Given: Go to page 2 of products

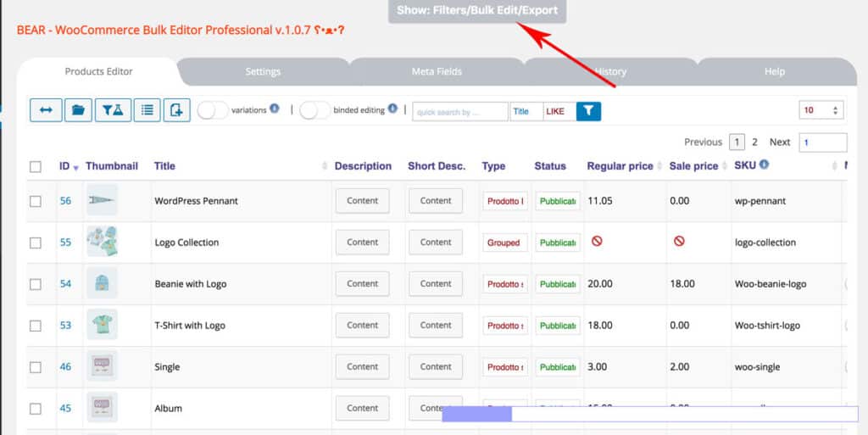Looking at the screenshot, I should pos(754,142).
